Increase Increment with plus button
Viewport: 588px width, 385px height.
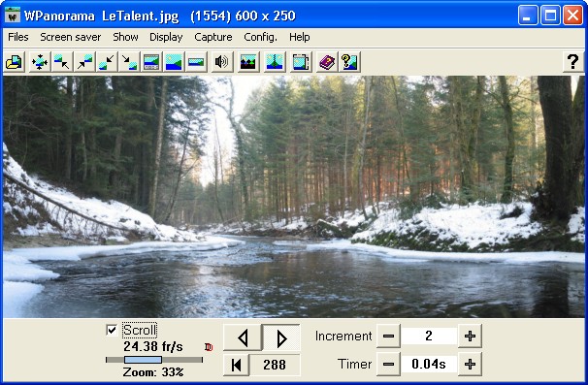pyautogui.click(x=470, y=336)
